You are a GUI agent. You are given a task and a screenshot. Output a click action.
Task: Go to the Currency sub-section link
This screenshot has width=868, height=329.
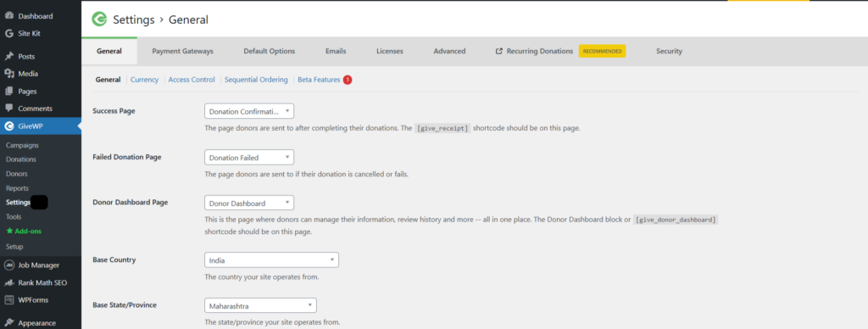pos(144,80)
